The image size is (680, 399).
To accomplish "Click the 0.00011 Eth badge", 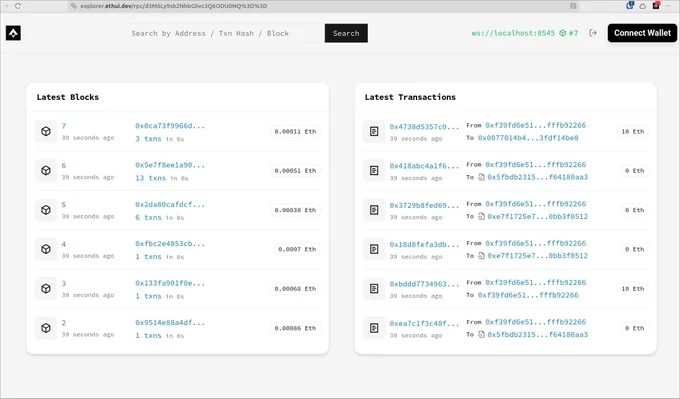I will pos(295,131).
